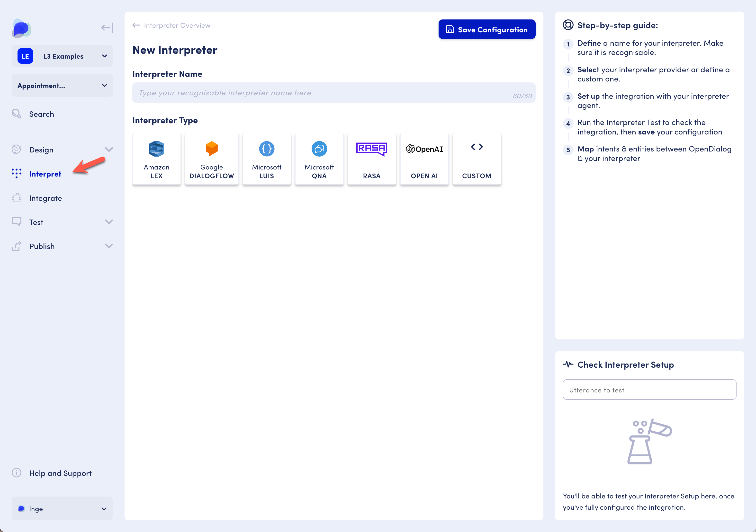Open the Inge user account dropdown
Viewport: 756px width, 532px height.
(x=62, y=508)
